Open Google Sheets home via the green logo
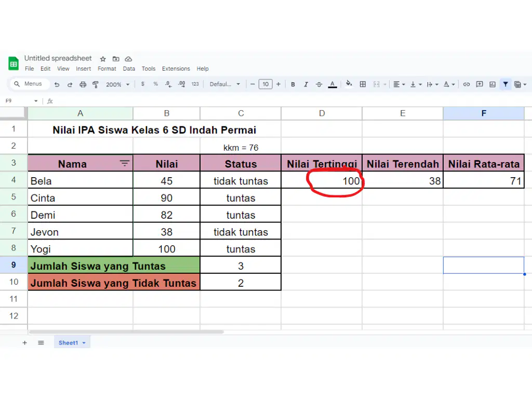The width and height of the screenshot is (532, 399). [14, 63]
